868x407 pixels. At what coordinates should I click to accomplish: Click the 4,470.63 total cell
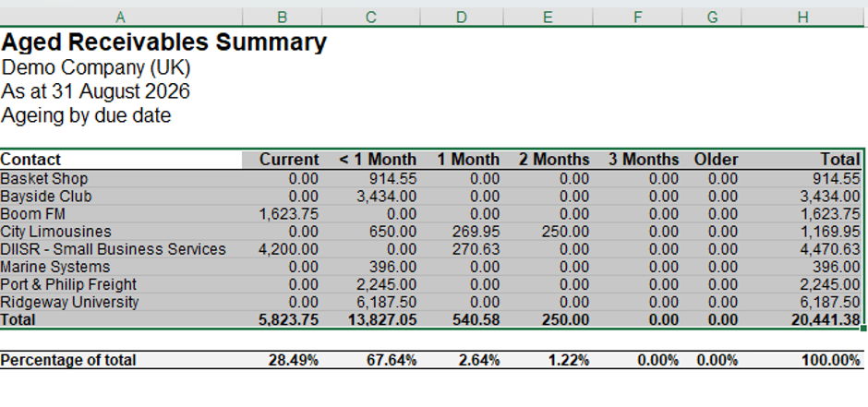coord(802,249)
